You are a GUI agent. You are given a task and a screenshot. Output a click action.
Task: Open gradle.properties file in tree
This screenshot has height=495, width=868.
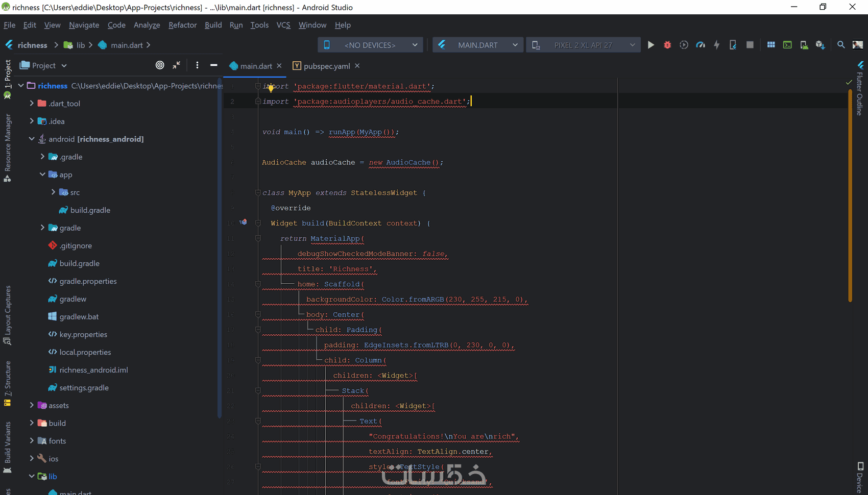(x=88, y=281)
